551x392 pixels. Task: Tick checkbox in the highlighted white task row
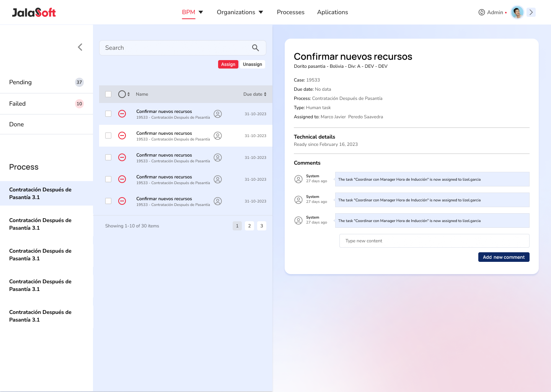(108, 136)
